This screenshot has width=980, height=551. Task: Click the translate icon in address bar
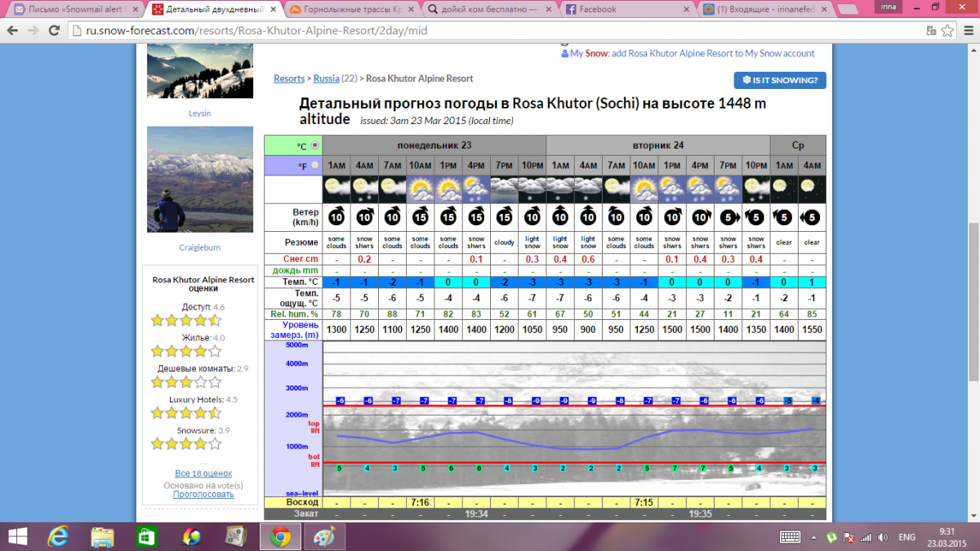pyautogui.click(x=931, y=30)
